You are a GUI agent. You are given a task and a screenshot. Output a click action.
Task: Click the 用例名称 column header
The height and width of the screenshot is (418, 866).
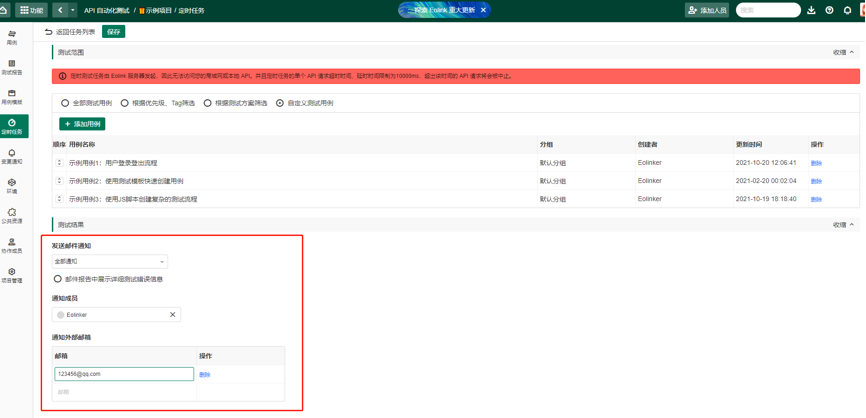coord(82,145)
